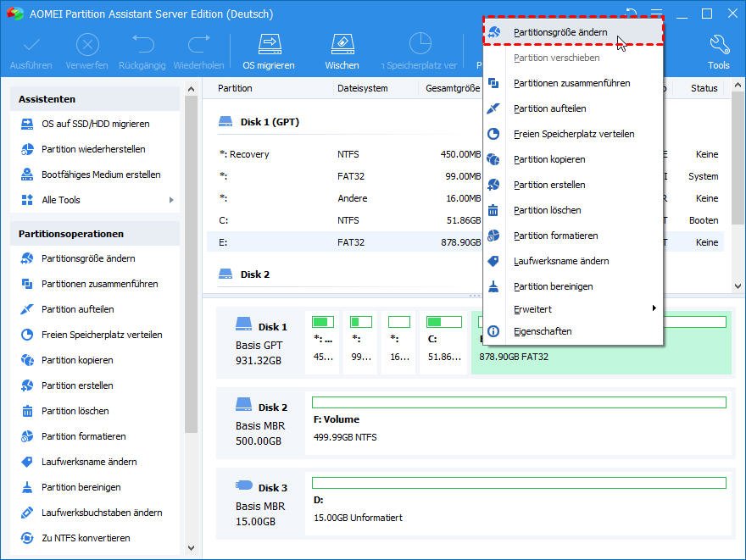Click refresh icon in title bar
The width and height of the screenshot is (746, 560).
[631, 14]
